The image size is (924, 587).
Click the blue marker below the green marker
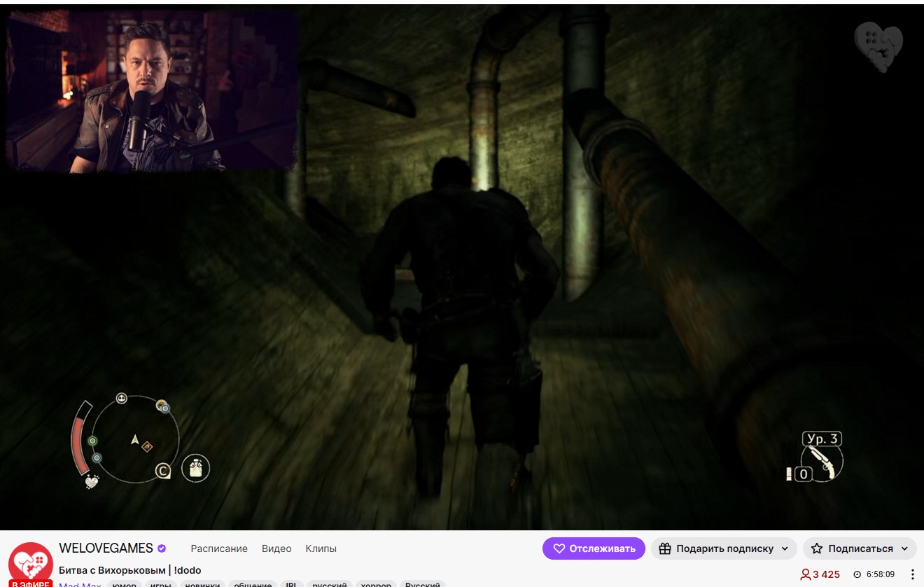[97, 458]
